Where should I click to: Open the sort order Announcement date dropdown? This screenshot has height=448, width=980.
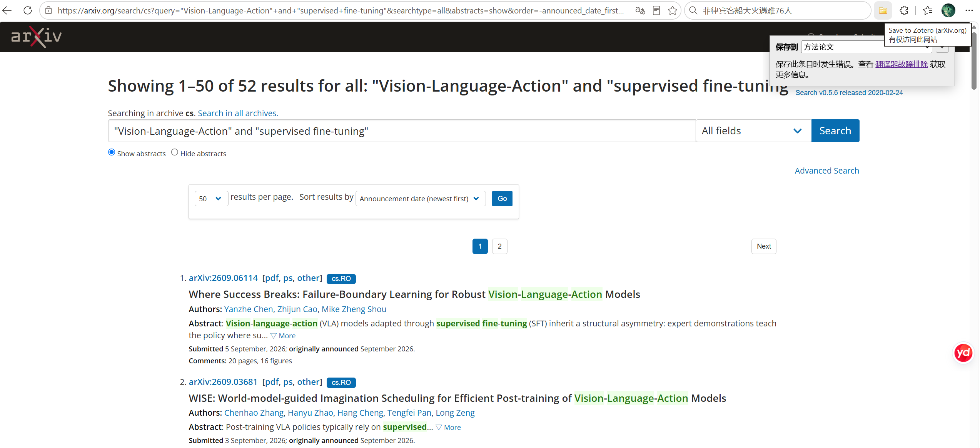420,199
